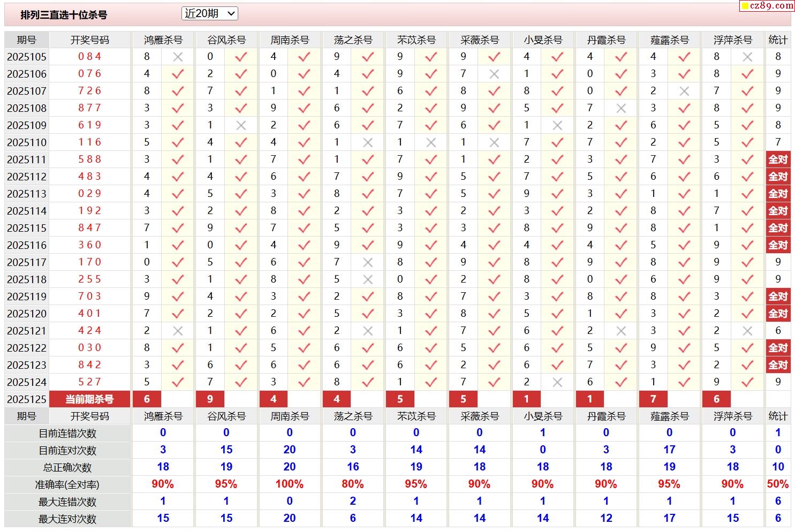Click the 80% accuracy value for 荡之杀号
The height and width of the screenshot is (532, 795).
pos(353,484)
